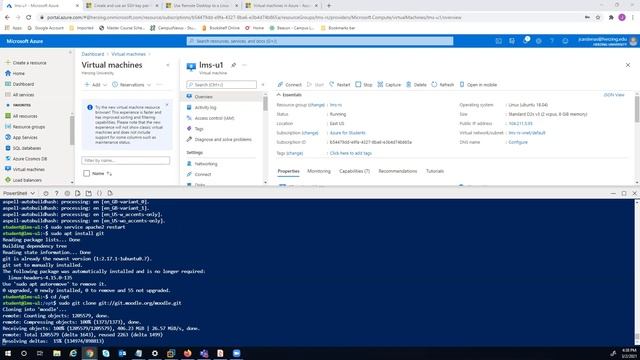Image resolution: width=640 pixels, height=360 pixels.
Task: Capture an image of the VM
Action: (x=389, y=84)
